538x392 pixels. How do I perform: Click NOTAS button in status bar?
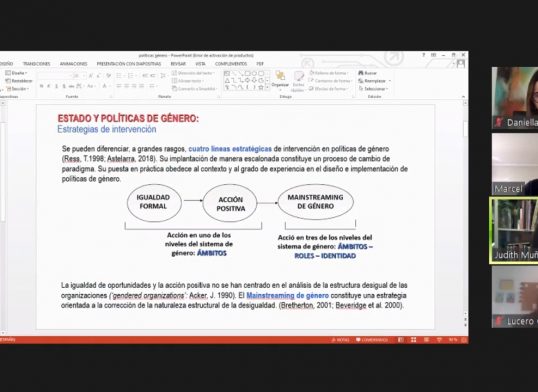click(x=340, y=340)
